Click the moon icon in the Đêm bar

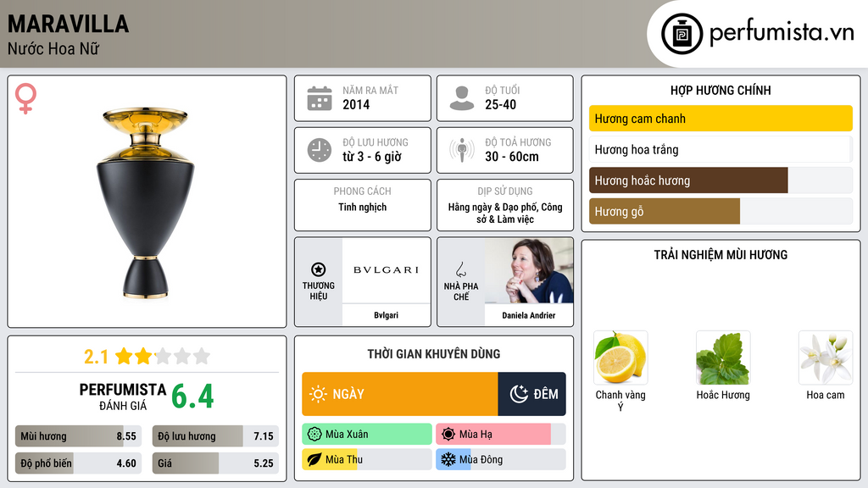click(519, 394)
